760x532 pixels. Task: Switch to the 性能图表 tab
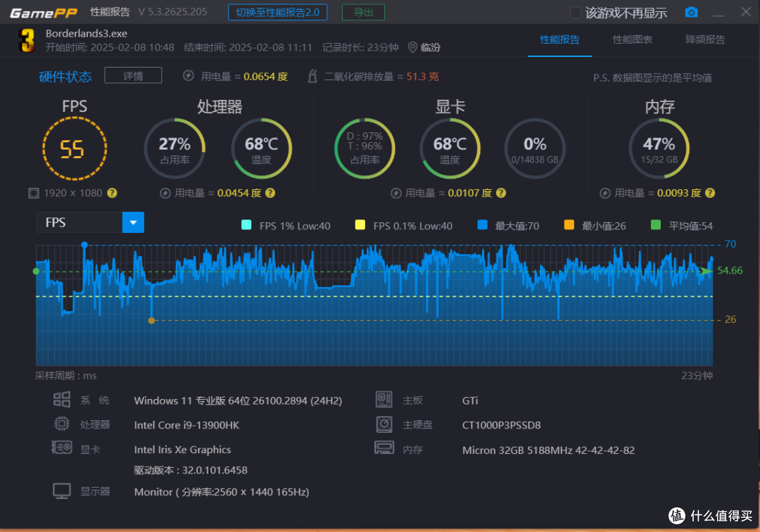pyautogui.click(x=632, y=39)
